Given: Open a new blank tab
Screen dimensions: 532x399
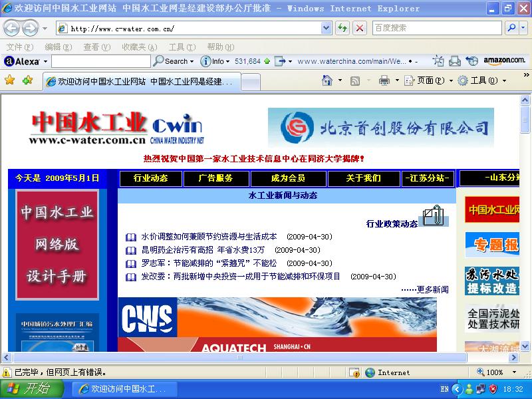Looking at the screenshot, I should pyautogui.click(x=251, y=82).
